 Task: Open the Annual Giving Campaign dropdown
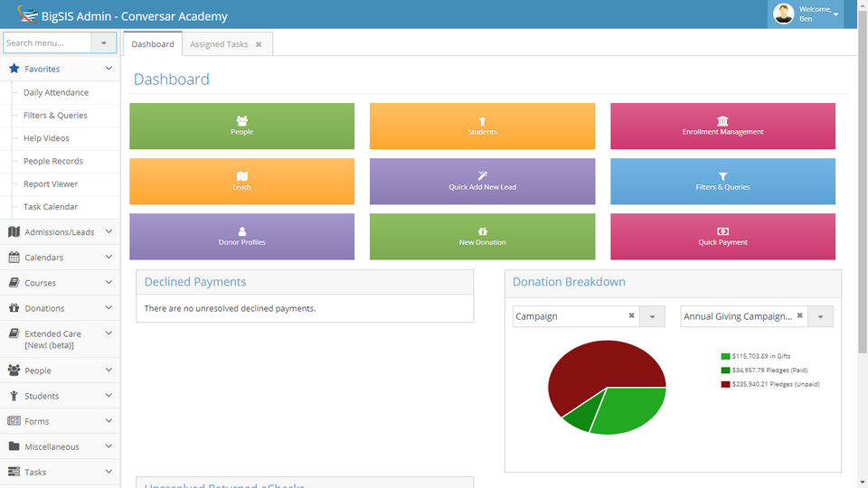point(820,316)
